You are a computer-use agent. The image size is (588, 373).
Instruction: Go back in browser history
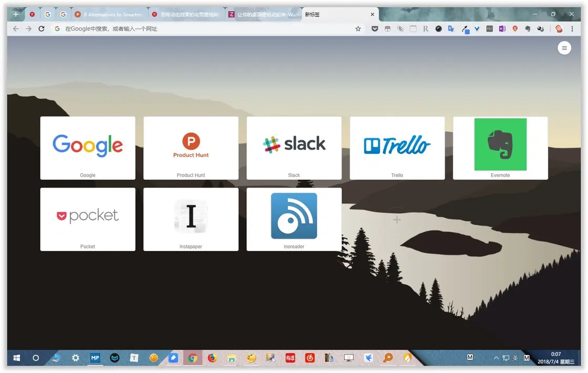(x=16, y=28)
